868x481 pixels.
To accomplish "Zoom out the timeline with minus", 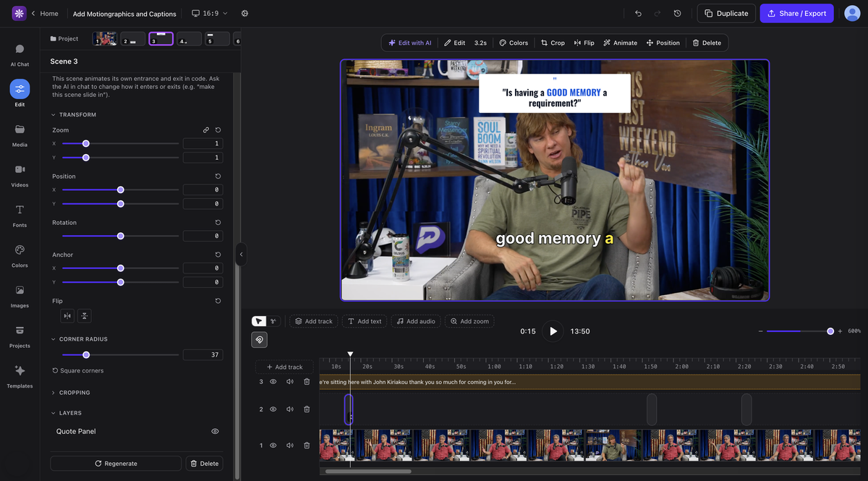I will pos(760,331).
